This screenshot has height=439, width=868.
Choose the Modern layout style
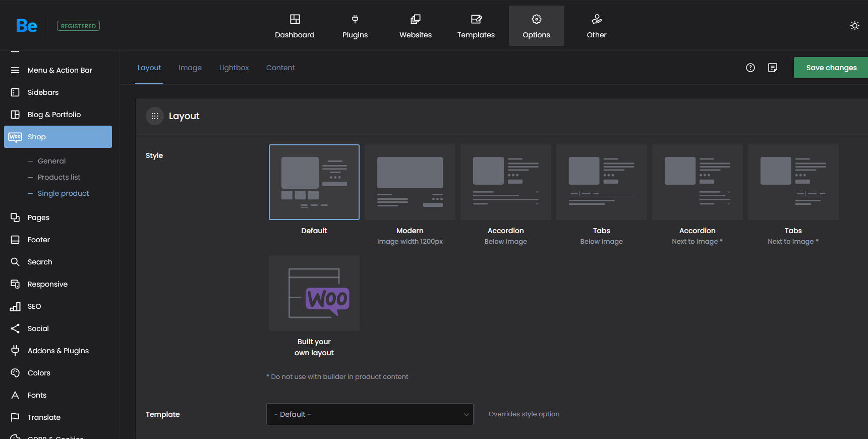point(410,182)
